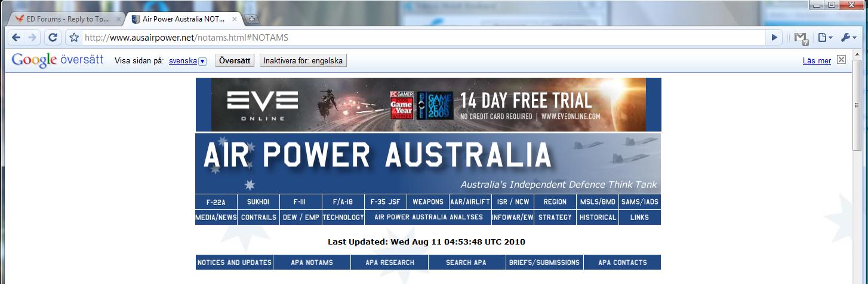
Task: Open the INFOWAR/EW navigation link
Action: [512, 218]
